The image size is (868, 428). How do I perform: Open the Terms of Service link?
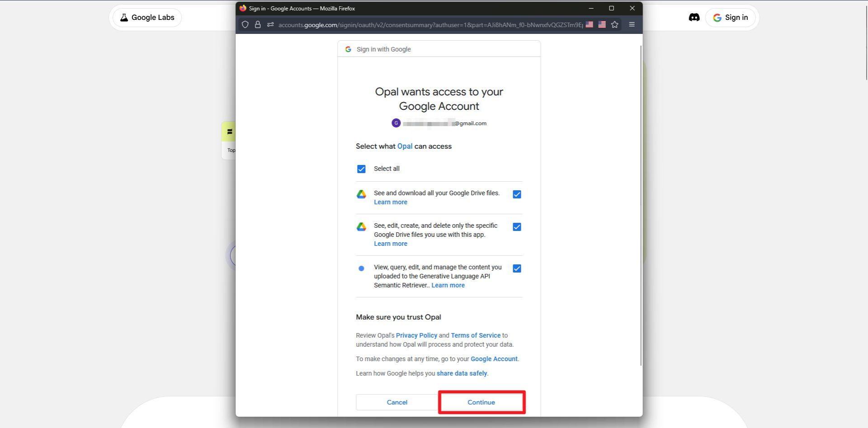[476, 335]
